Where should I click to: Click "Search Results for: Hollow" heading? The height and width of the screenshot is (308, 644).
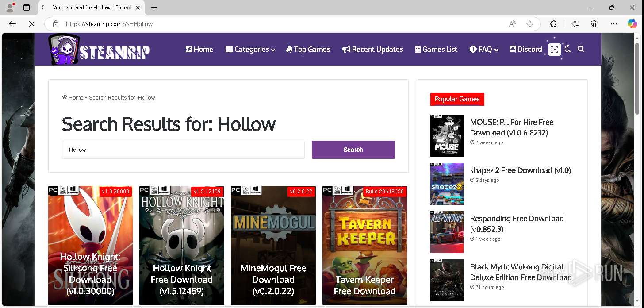click(169, 124)
